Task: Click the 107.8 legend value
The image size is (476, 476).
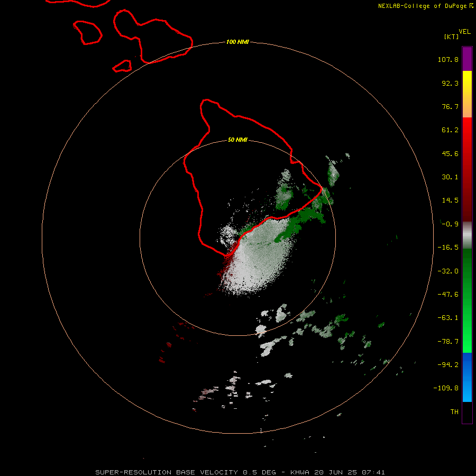Action: point(448,59)
